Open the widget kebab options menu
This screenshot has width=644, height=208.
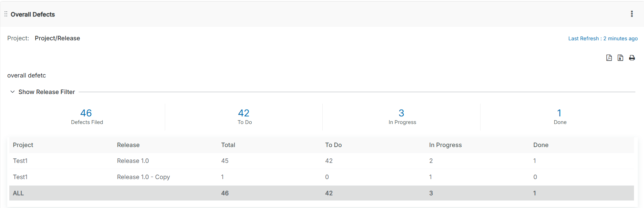coord(632,14)
